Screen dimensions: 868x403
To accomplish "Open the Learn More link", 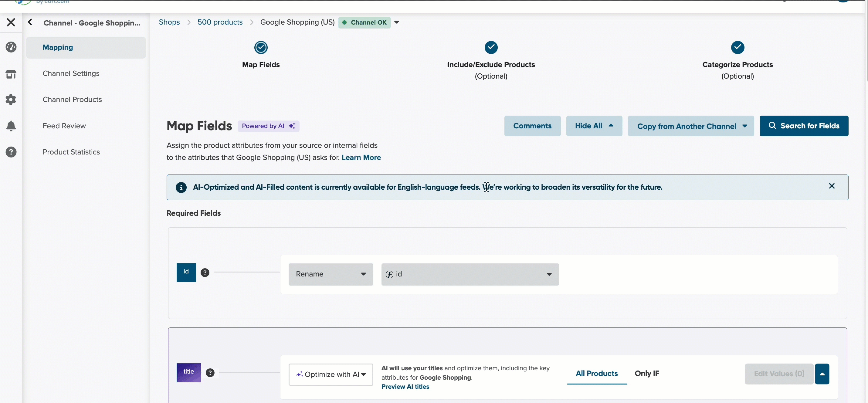I will point(361,157).
